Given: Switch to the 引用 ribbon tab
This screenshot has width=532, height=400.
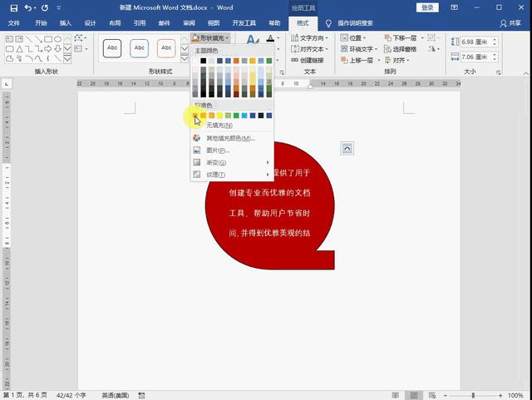Looking at the screenshot, I should [x=140, y=23].
